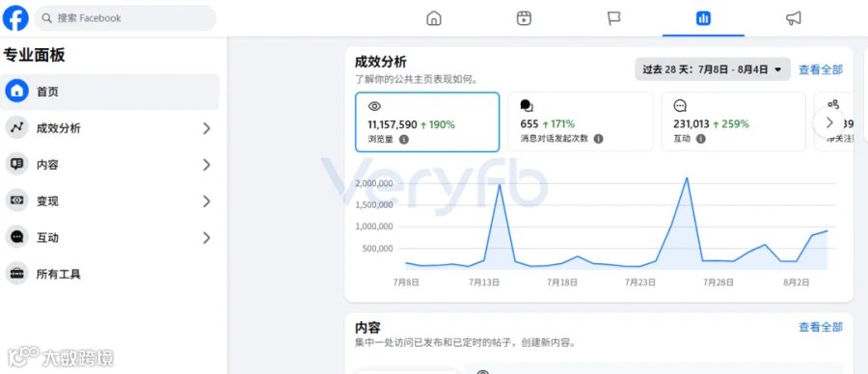This screenshot has height=374, width=868.
Task: Click 查看全部 link in 内容 section
Action: pos(821,327)
